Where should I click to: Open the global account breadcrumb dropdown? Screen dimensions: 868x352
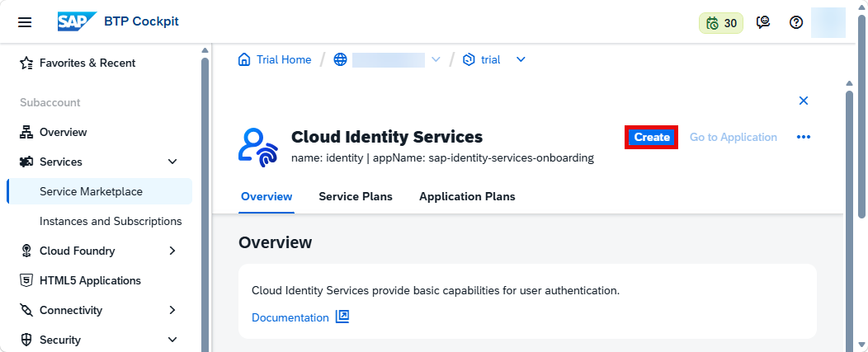(436, 60)
